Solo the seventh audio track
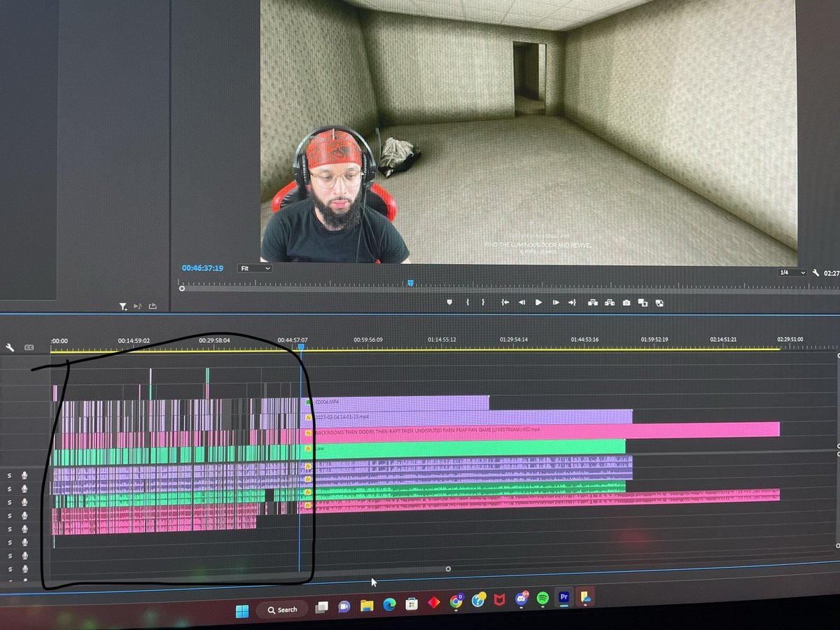840x630 pixels. (10, 555)
